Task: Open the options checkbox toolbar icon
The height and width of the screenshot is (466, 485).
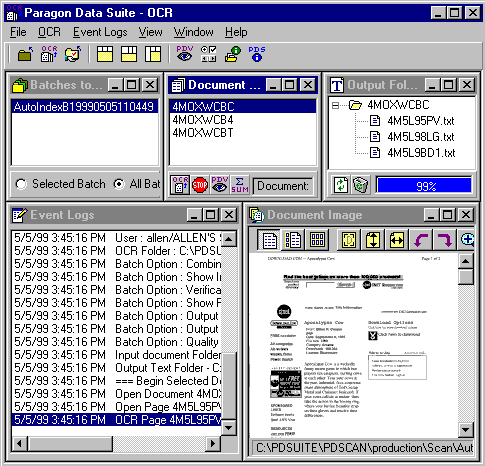Action: (x=208, y=54)
